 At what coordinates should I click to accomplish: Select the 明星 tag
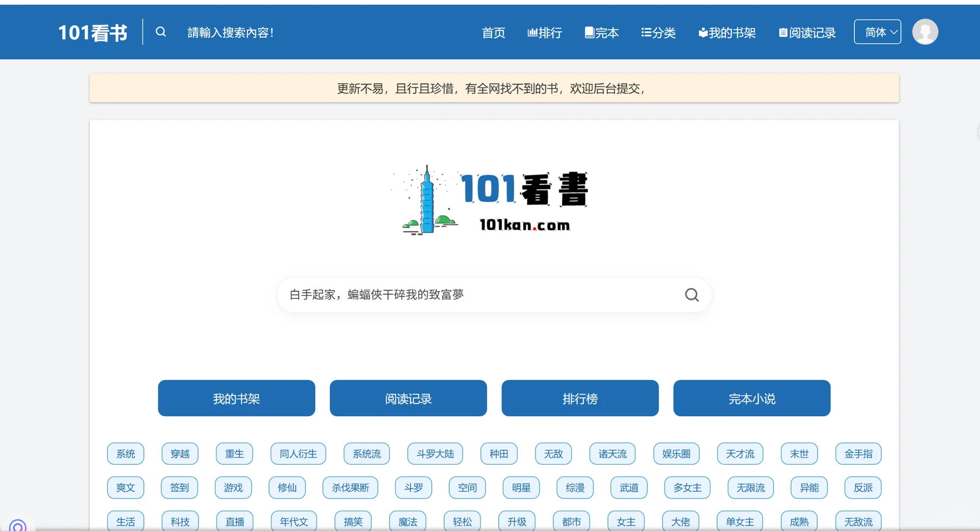(521, 488)
